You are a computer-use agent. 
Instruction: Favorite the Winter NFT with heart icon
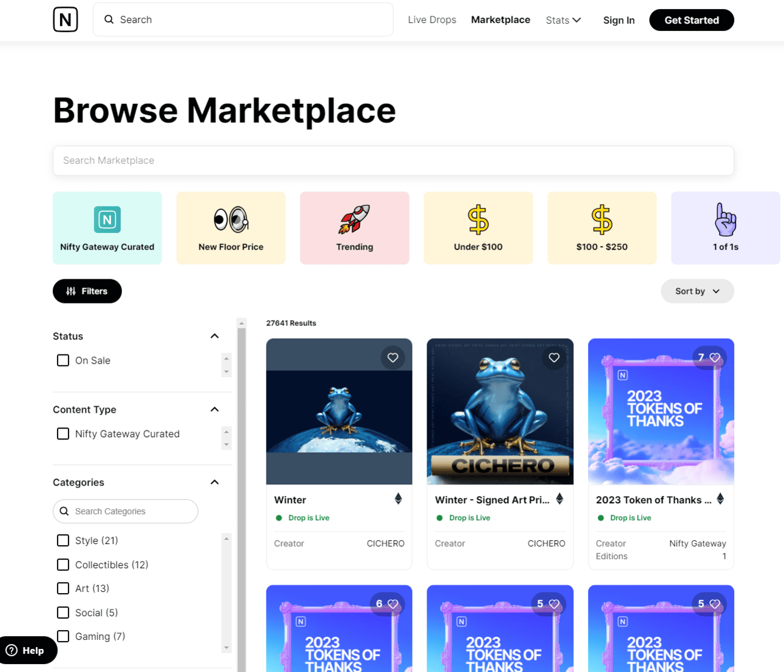(393, 358)
